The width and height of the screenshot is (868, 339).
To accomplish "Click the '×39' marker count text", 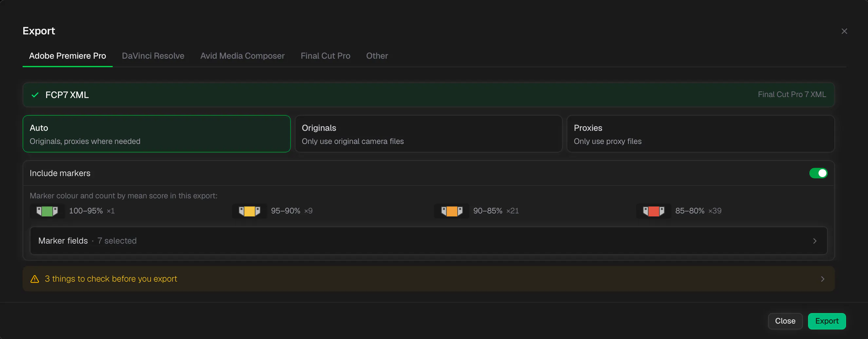I will click(715, 211).
